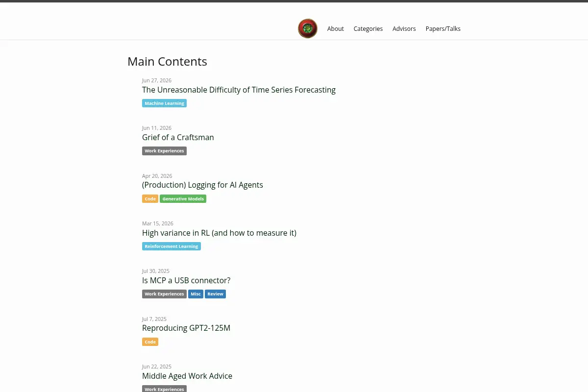Open (Production) Logging for AI Agents post

[x=202, y=185]
